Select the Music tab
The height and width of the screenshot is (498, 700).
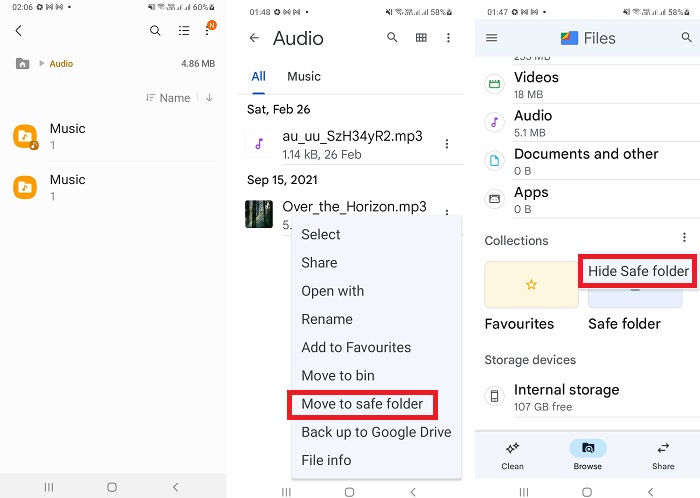point(304,77)
